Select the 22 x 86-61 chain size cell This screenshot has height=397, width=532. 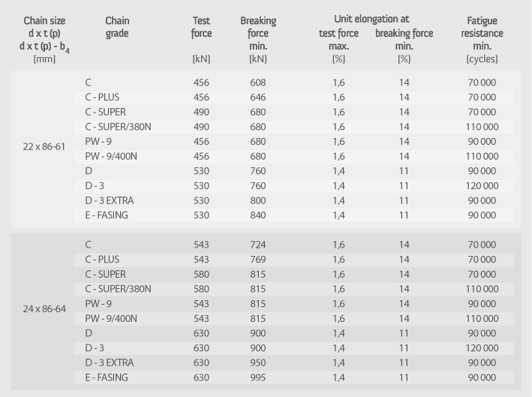44,146
